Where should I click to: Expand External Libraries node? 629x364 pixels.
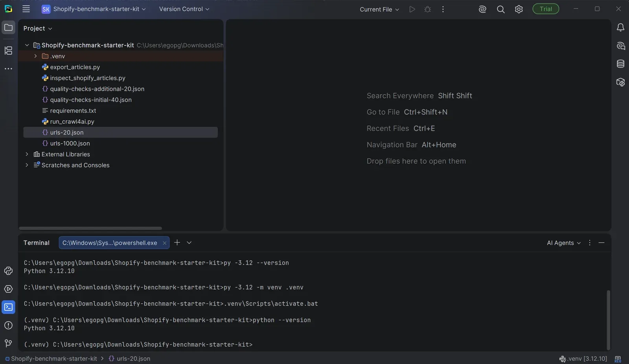pyautogui.click(x=27, y=154)
